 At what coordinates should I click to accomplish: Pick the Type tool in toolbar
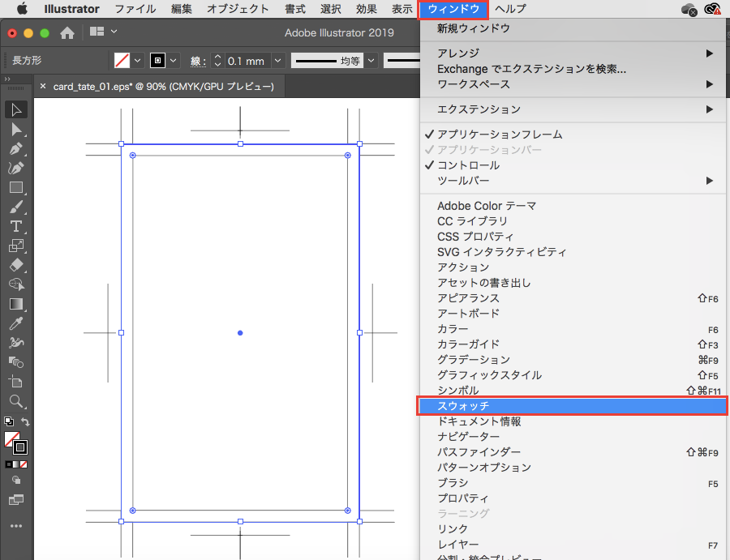pos(15,226)
